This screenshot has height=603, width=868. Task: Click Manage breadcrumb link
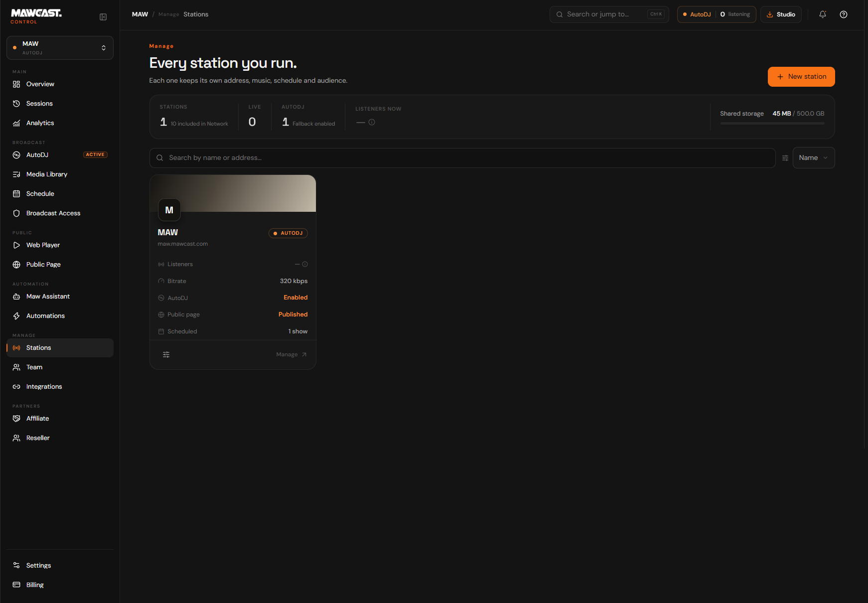click(168, 14)
